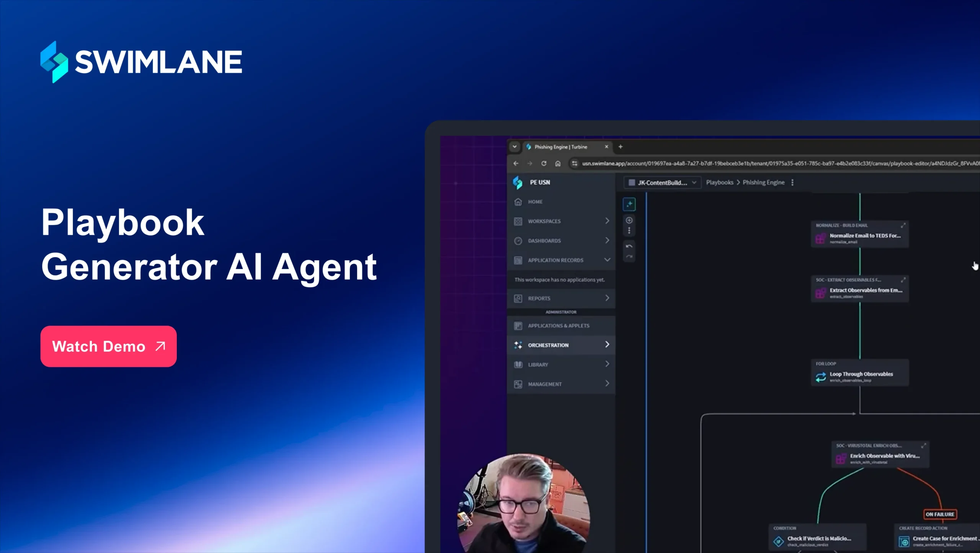Open the canvas toolbar vertical dots menu
Image resolution: width=980 pixels, height=553 pixels.
(x=629, y=230)
